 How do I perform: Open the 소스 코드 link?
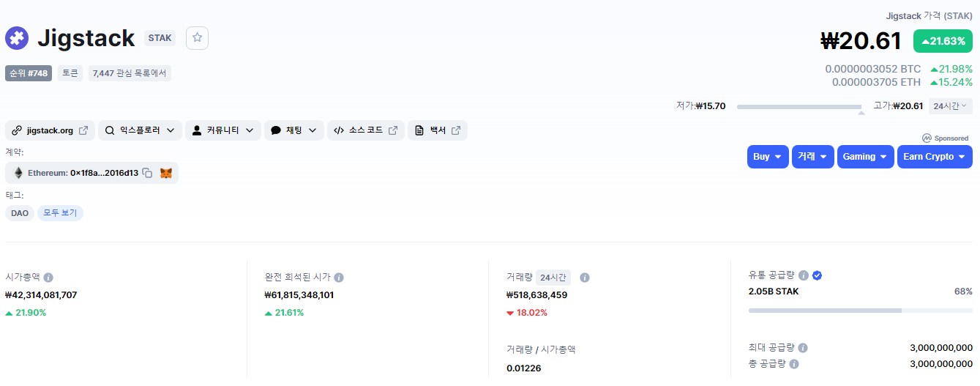tap(366, 130)
